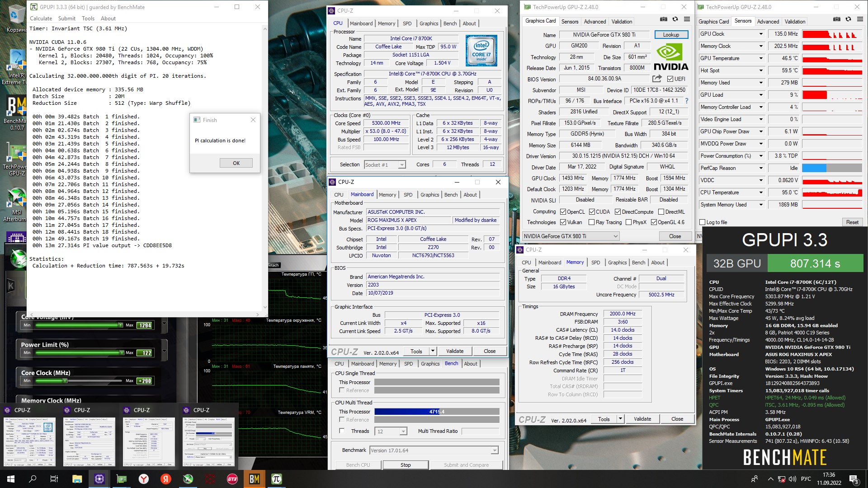Toggle the CUDA checkbox
868x488 pixels.
[592, 212]
